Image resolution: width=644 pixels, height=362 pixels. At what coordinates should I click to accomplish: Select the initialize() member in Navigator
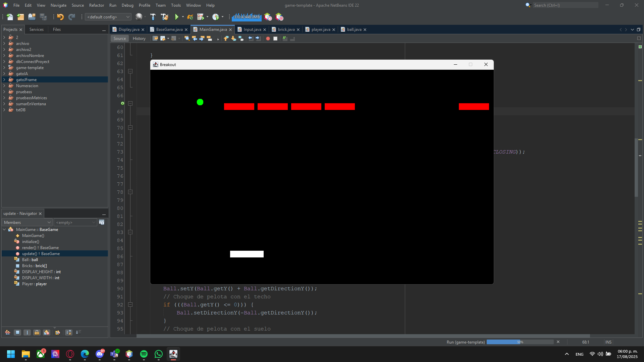coord(31,242)
